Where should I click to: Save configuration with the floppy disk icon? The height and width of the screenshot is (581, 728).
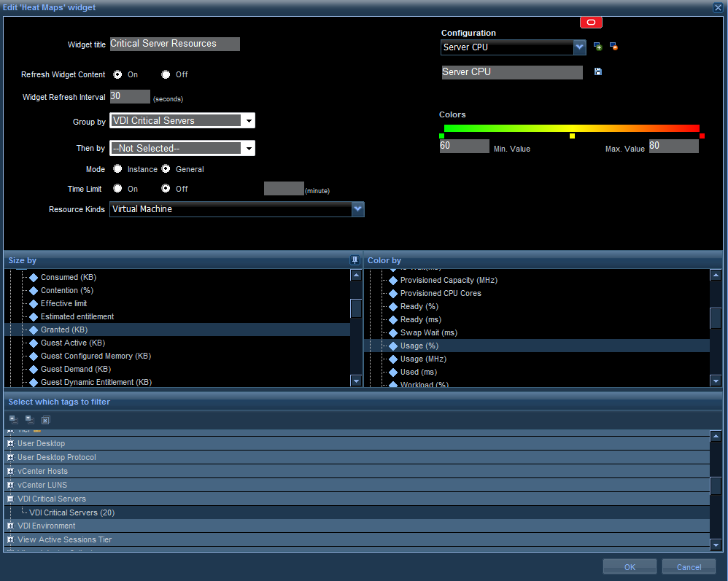coord(598,72)
